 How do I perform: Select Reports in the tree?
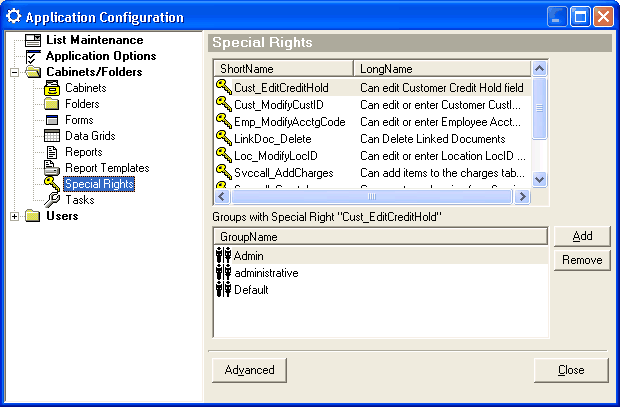[83, 152]
